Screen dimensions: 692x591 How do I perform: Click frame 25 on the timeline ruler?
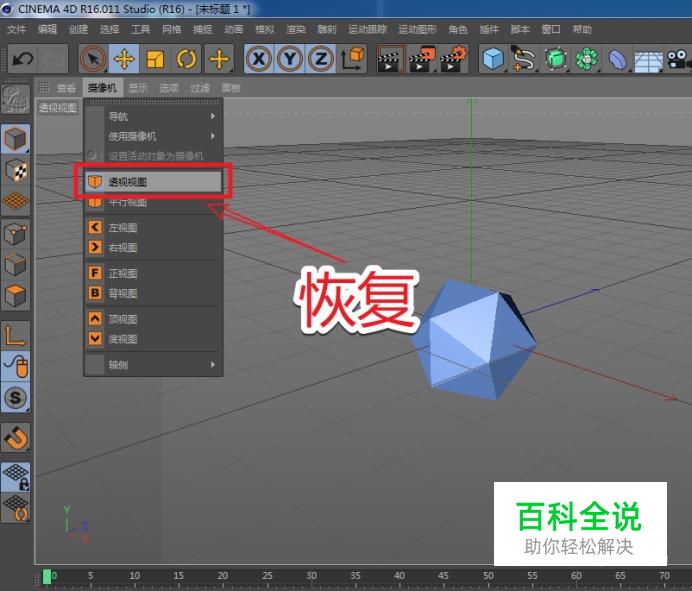click(x=267, y=576)
